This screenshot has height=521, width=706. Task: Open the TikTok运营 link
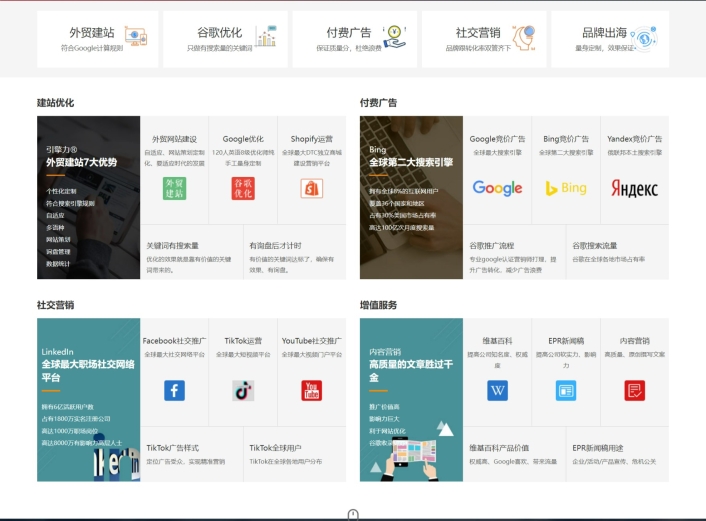point(243,341)
